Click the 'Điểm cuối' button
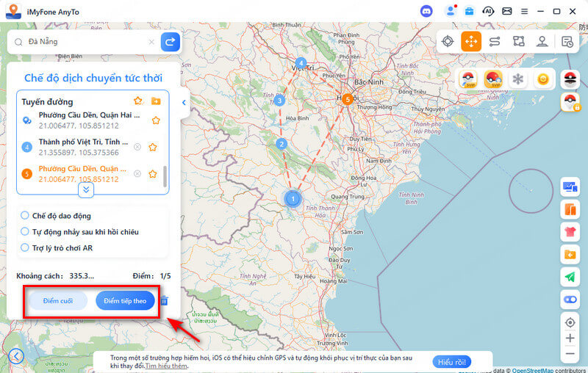This screenshot has height=373, width=588. [57, 301]
